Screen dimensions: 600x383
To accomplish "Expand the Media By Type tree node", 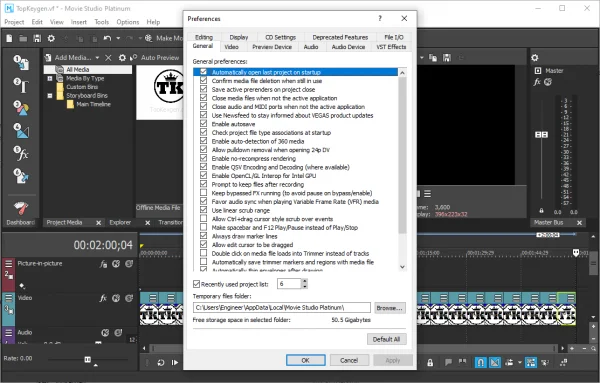I will tap(50, 78).
